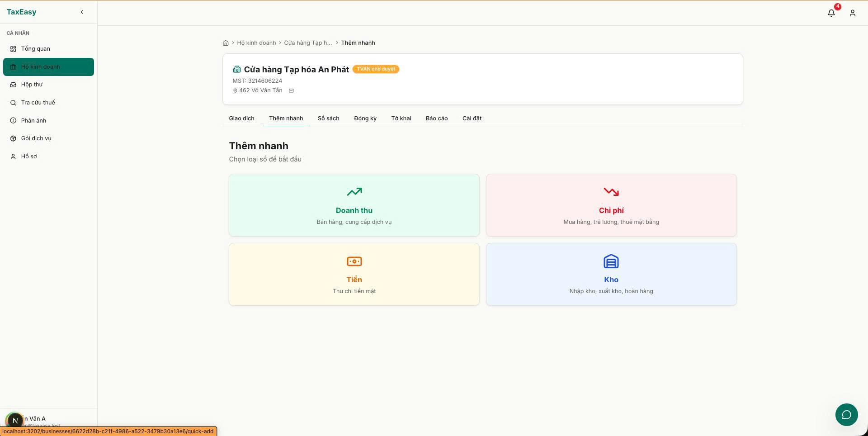Open the notifications bell icon
The height and width of the screenshot is (436, 868).
pyautogui.click(x=831, y=13)
